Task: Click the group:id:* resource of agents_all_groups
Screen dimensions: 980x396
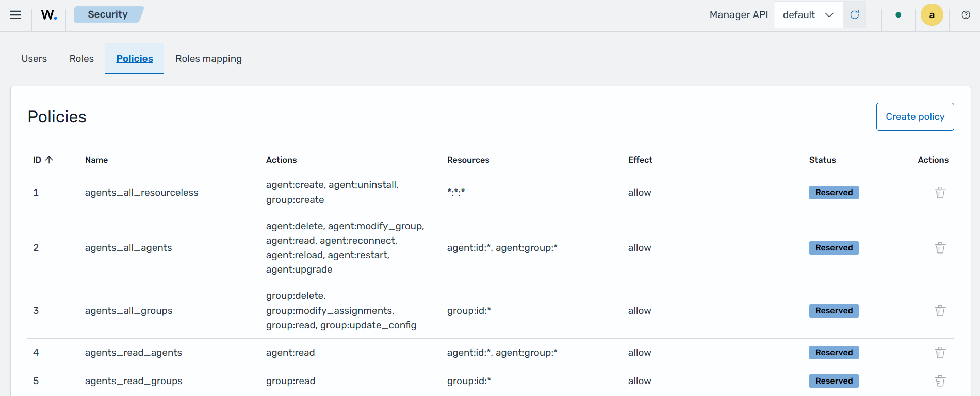Action: [469, 311]
